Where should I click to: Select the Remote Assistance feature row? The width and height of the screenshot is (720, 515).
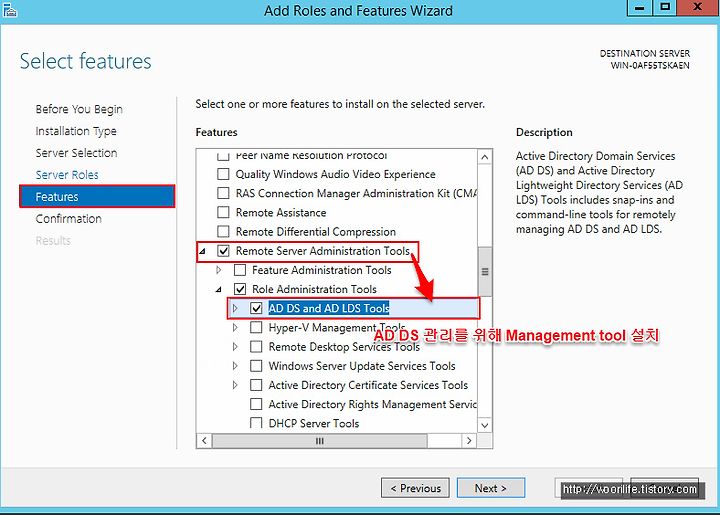pyautogui.click(x=281, y=213)
